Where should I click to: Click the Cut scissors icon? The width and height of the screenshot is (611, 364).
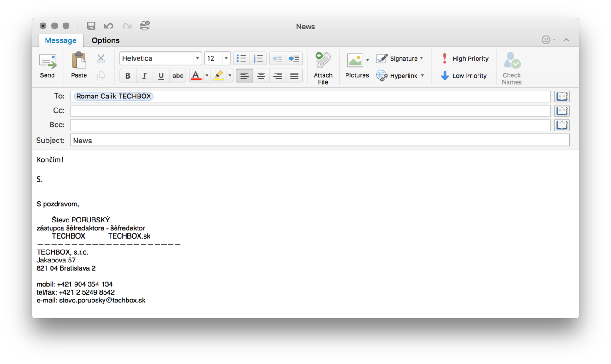point(101,59)
